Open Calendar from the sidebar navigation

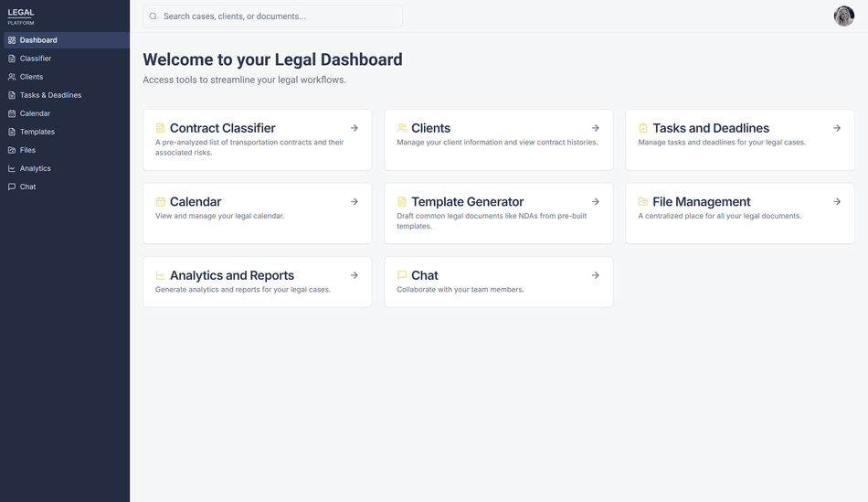tap(35, 113)
